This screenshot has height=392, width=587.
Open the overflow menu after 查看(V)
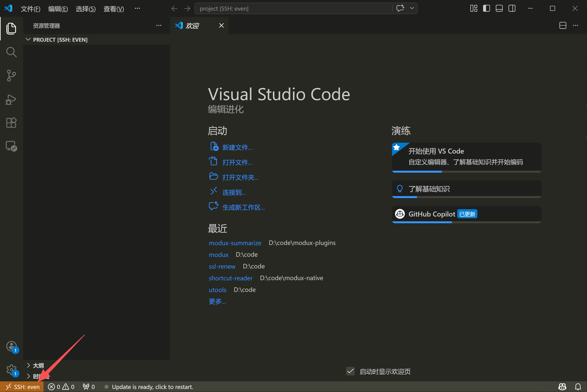point(137,8)
